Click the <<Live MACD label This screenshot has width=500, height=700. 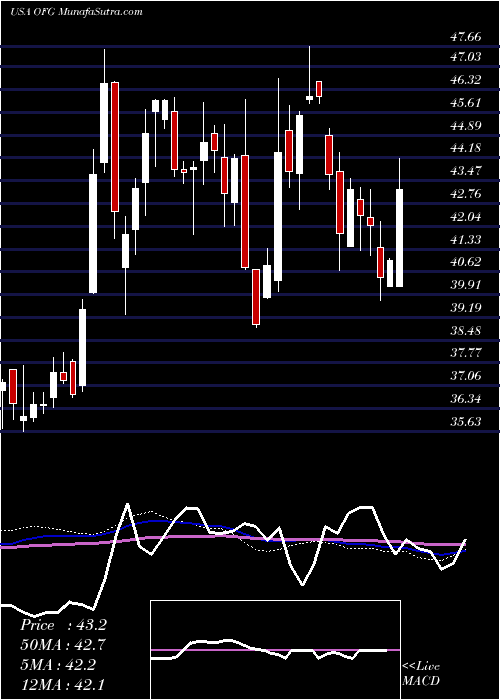tap(421, 674)
